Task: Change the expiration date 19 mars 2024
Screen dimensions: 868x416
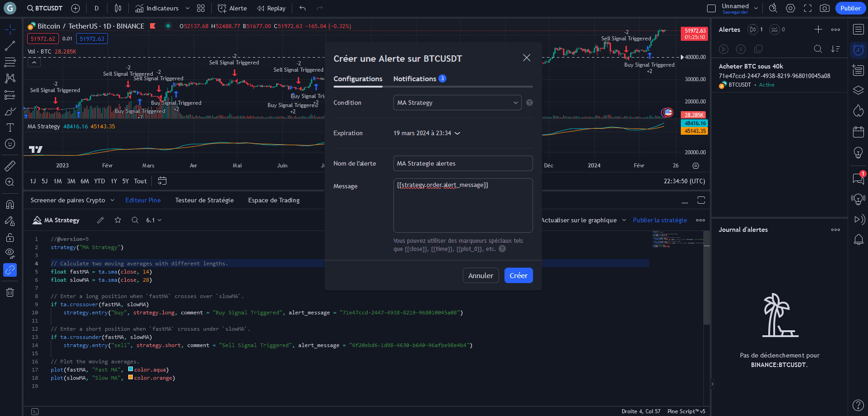Action: 427,133
